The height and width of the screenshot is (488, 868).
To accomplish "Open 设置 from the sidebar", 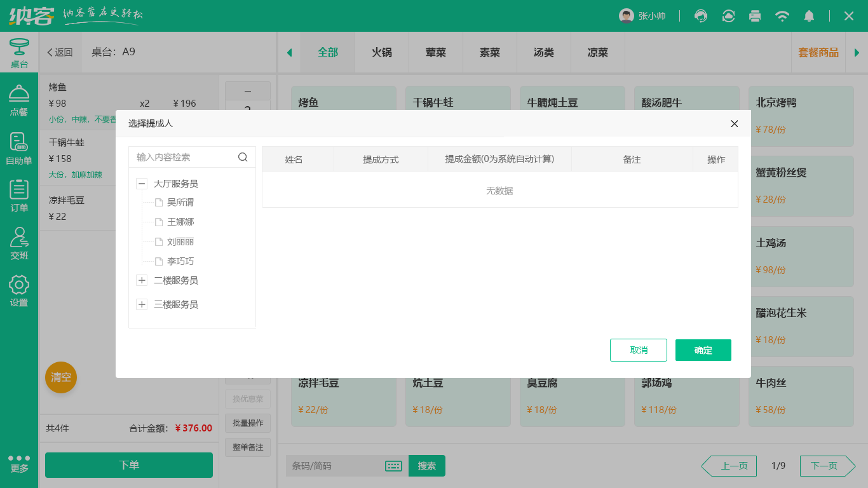I will coord(19,287).
